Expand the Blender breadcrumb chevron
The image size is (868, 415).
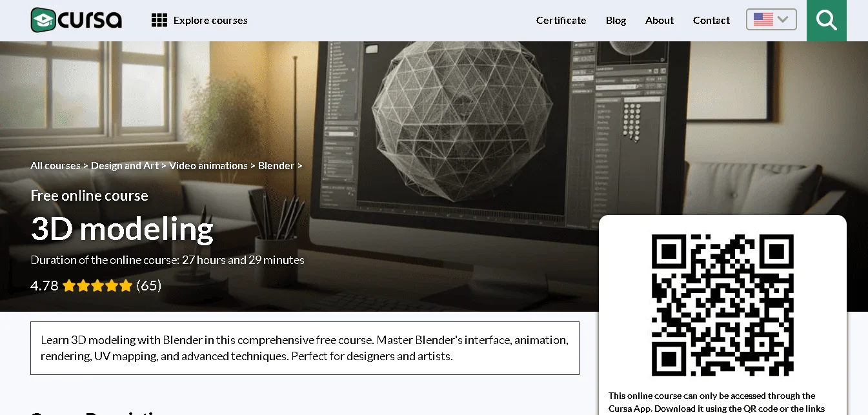coord(299,165)
